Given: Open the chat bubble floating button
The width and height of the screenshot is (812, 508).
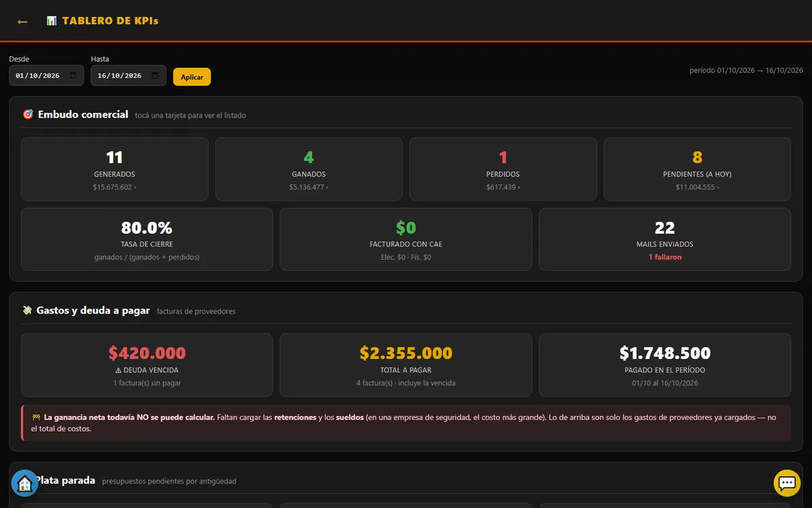Looking at the screenshot, I should [x=787, y=483].
